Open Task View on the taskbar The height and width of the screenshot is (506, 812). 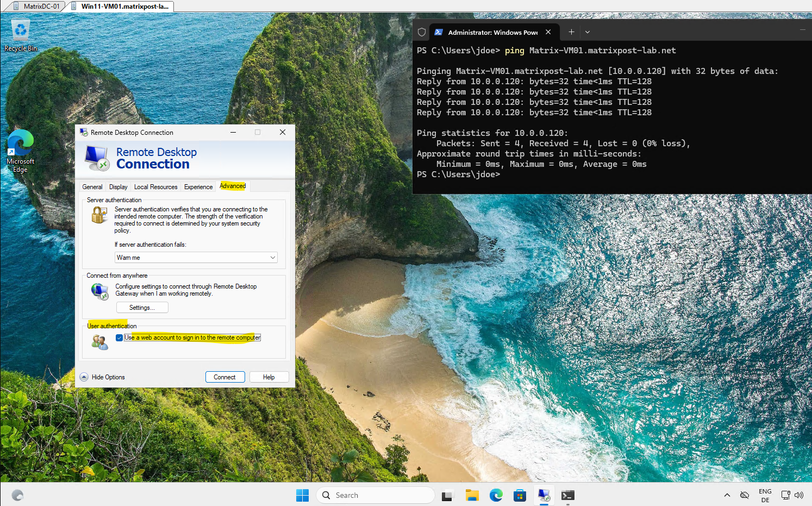point(447,495)
